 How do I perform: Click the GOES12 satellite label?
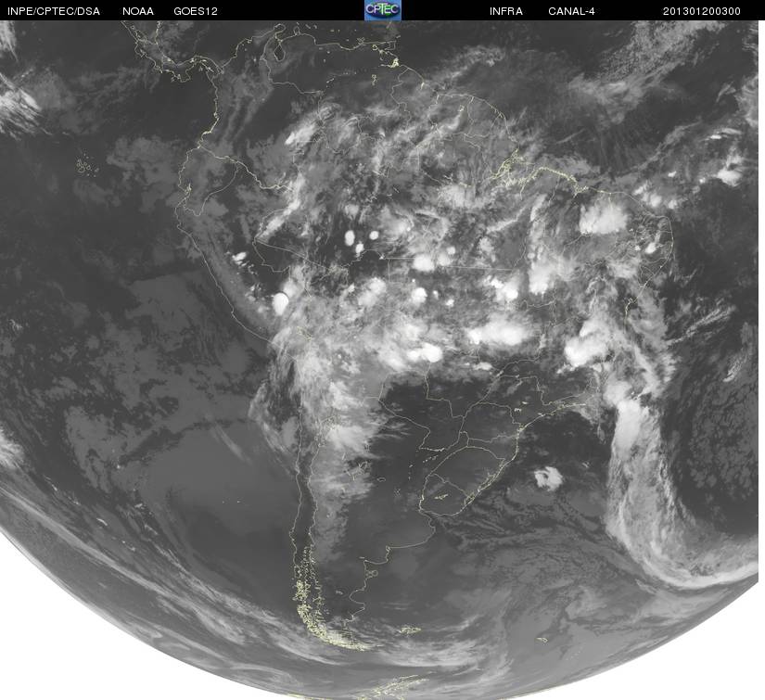(196, 11)
